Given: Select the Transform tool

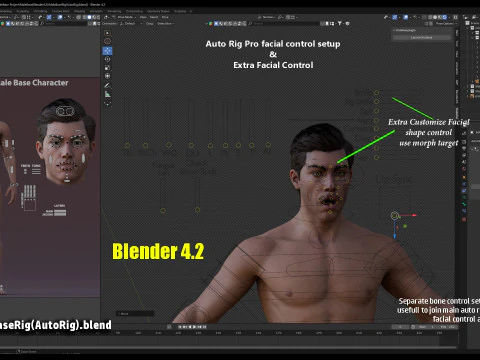Looking at the screenshot, I should tap(107, 76).
